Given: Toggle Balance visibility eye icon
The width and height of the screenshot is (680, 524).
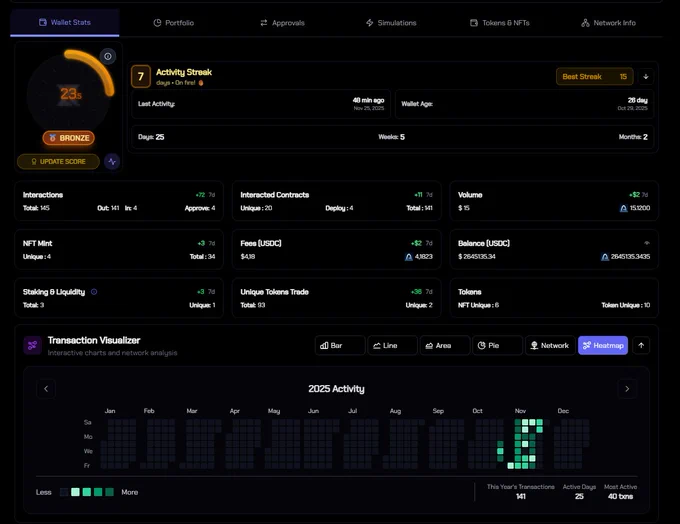Looking at the screenshot, I should pyautogui.click(x=647, y=243).
